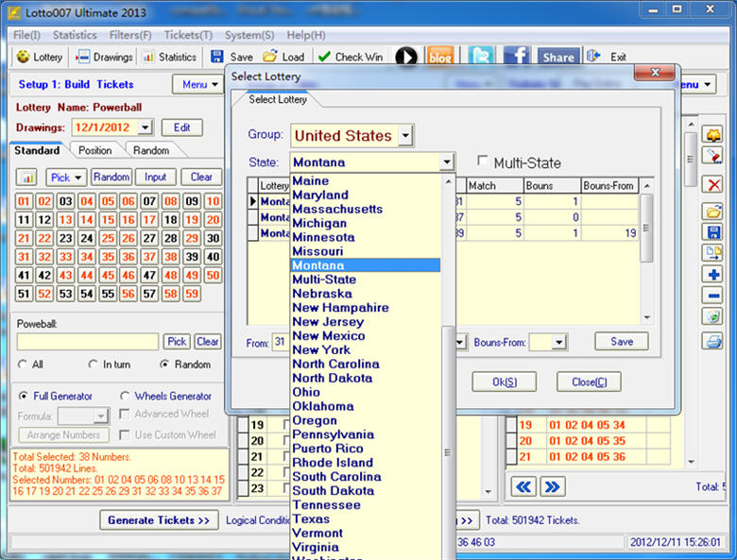Click the red X delete sidebar icon

pos(713,184)
